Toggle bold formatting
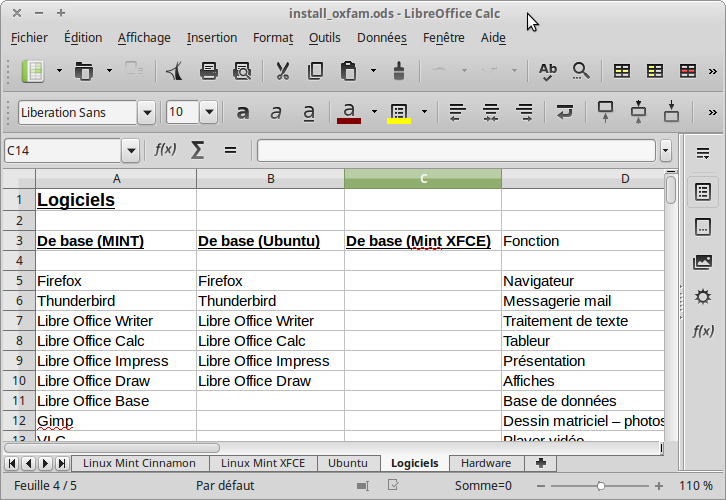The height and width of the screenshot is (500, 726). point(243,112)
